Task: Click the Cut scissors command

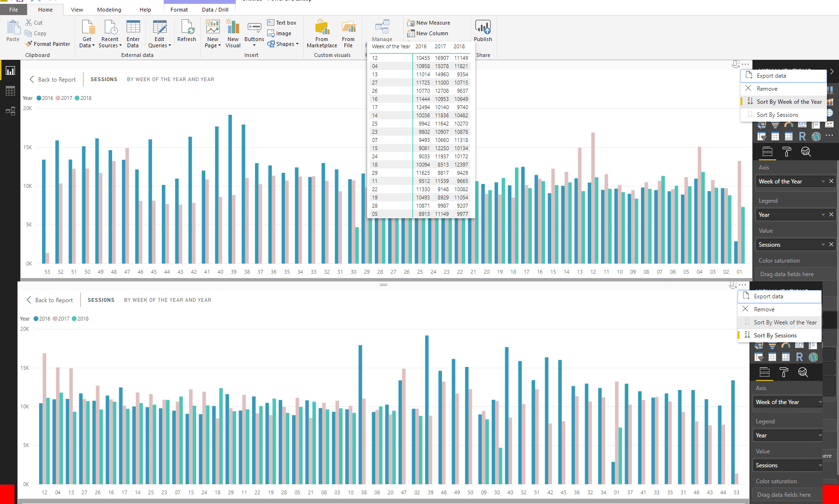Action: tap(34, 23)
